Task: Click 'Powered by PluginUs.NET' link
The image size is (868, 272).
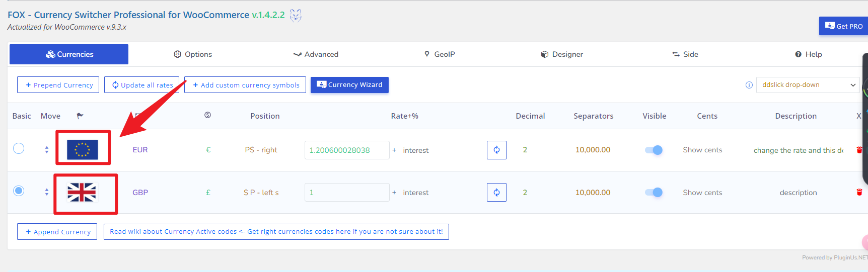Action: coord(835,257)
